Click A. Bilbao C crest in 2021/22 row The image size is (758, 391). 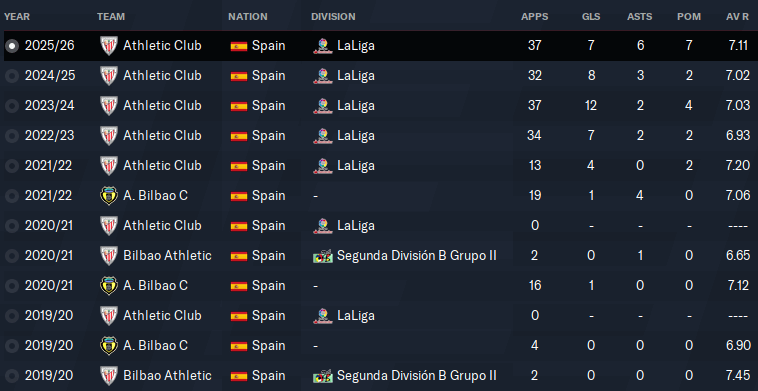[109, 196]
